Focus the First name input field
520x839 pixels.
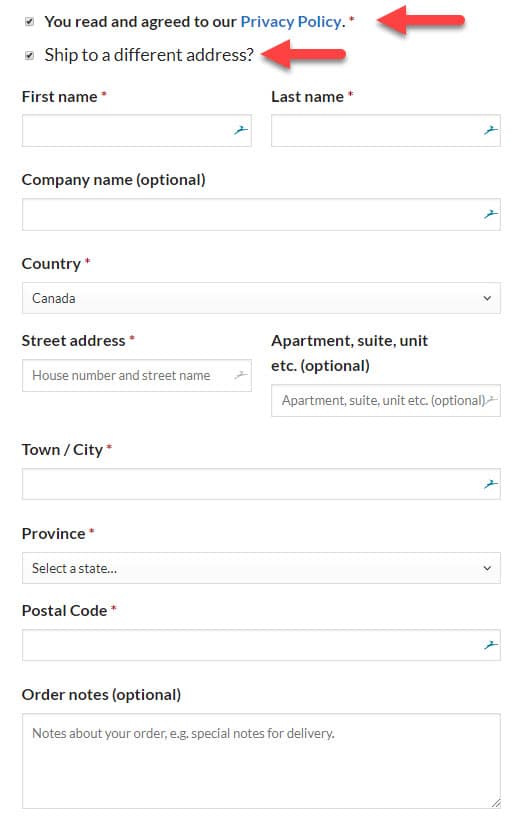coord(136,130)
